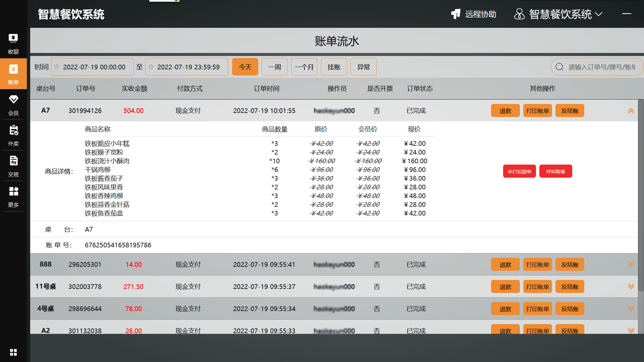Expand the 11号桌 order row
This screenshot has width=644, height=362.
click(631, 287)
